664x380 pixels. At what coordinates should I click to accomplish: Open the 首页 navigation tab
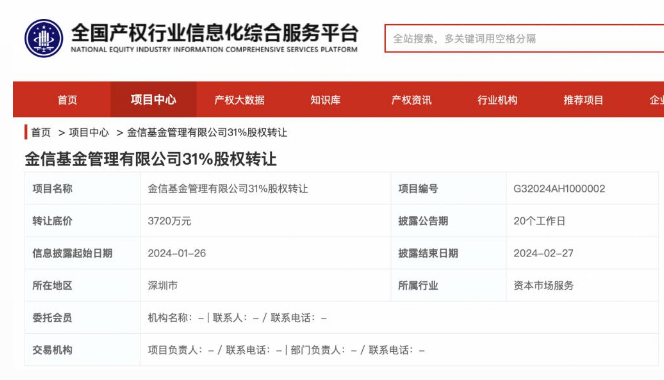67,100
